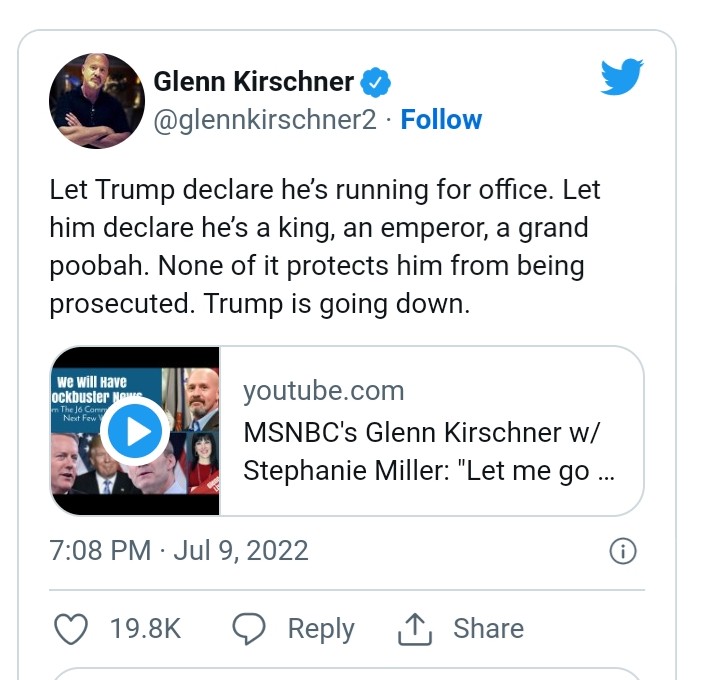The width and height of the screenshot is (706, 680).
Task: Click the tweet text about Trump
Action: [x=325, y=246]
